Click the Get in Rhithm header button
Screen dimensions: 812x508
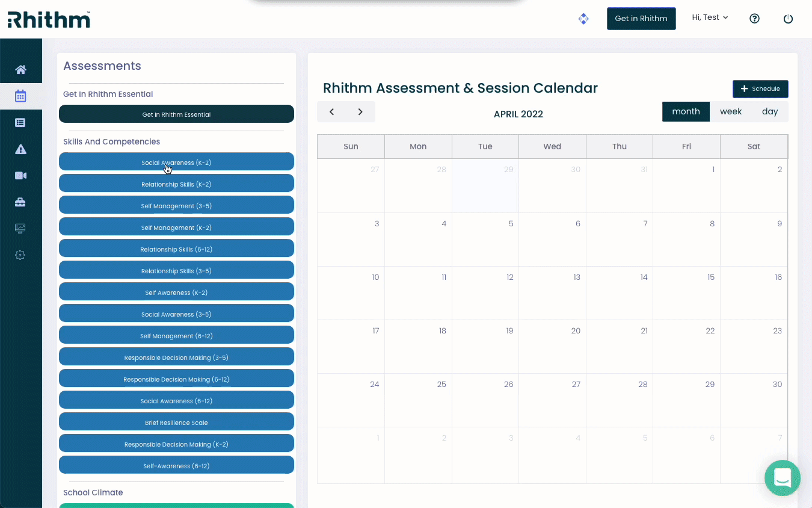click(x=641, y=19)
